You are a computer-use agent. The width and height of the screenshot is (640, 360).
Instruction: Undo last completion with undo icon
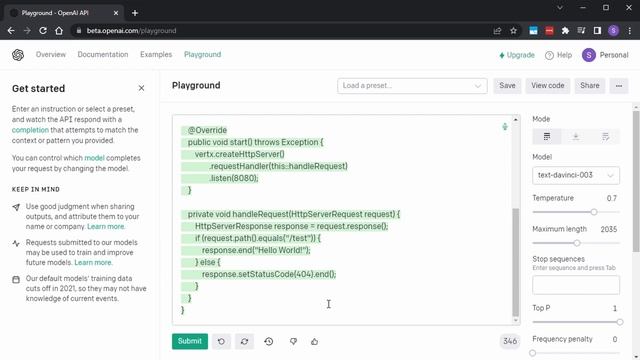click(x=221, y=341)
